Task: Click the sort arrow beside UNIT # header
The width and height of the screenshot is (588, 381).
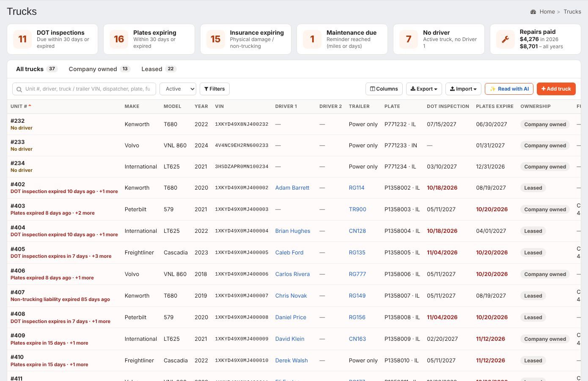Action: coord(30,106)
